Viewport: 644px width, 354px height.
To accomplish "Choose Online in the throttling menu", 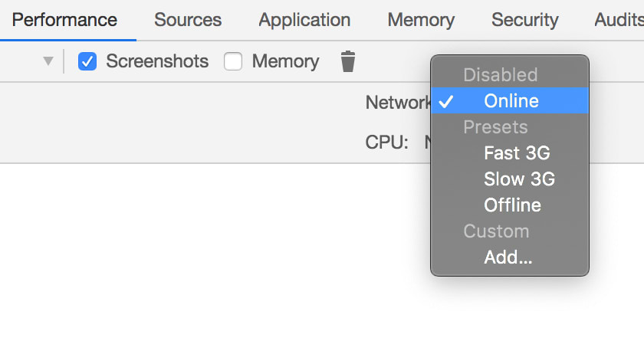I will coord(510,100).
